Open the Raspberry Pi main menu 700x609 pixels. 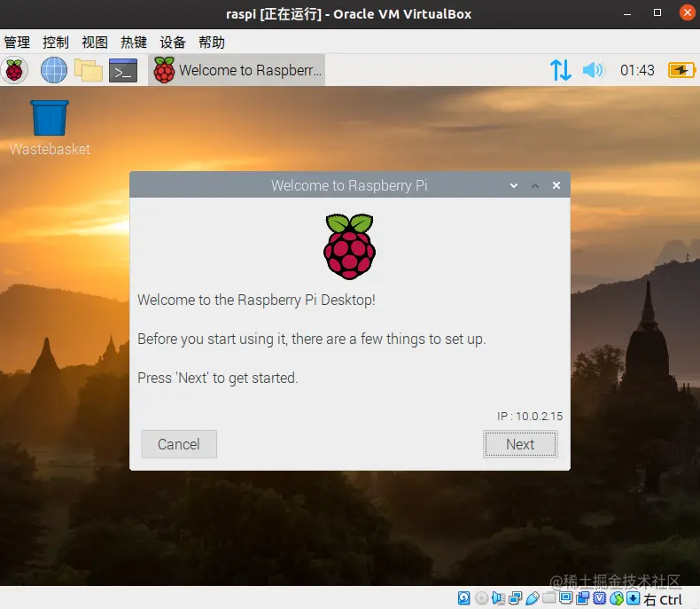(14, 70)
